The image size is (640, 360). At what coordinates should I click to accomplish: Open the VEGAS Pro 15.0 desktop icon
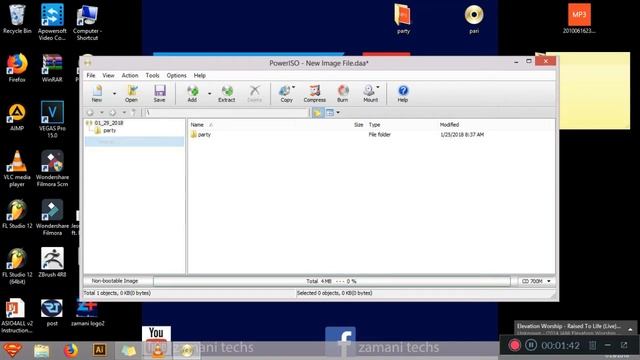[x=52, y=119]
